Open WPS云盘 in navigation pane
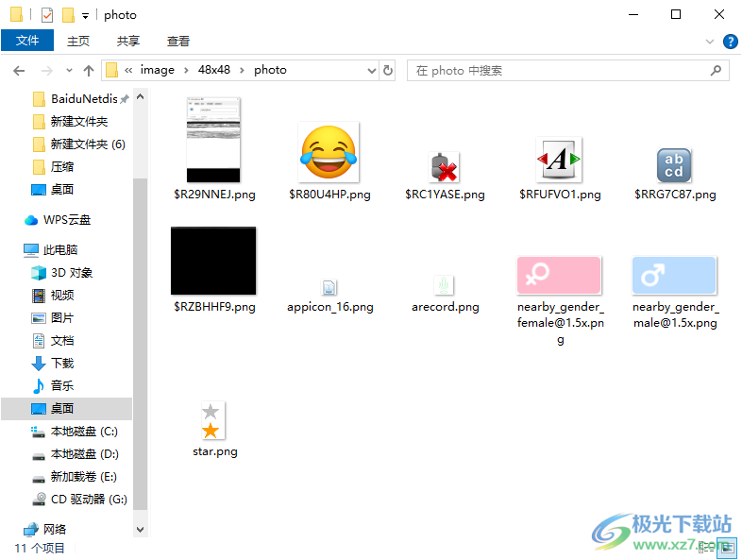This screenshot has width=742, height=560. (57, 220)
